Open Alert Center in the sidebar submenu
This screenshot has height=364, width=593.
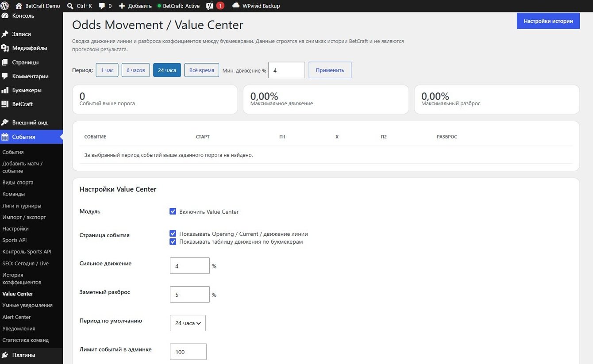click(x=16, y=317)
